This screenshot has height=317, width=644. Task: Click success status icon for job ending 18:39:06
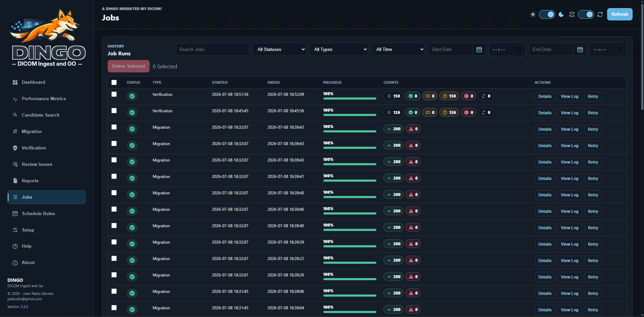click(x=132, y=293)
